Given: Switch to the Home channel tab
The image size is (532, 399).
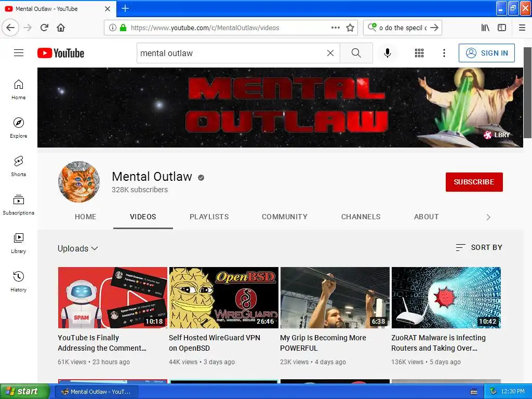Looking at the screenshot, I should [x=86, y=217].
